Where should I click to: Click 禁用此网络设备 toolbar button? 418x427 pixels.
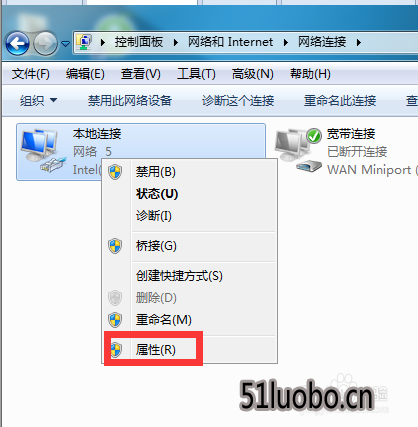click(130, 100)
